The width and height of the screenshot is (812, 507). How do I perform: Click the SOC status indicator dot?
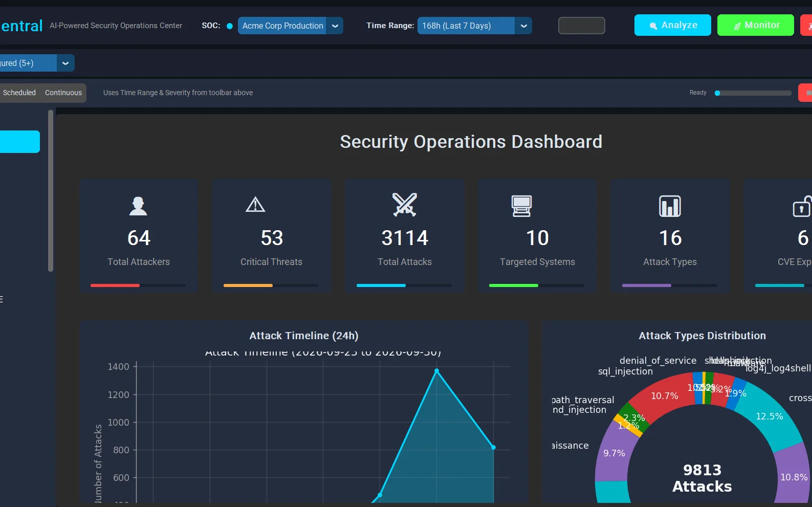click(230, 26)
